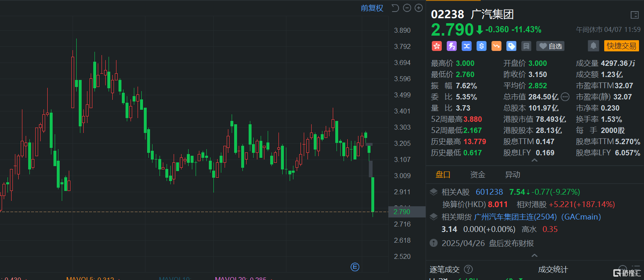644x280 pixels.
Task: Click the 总股本 101.97亿 value
Action: tap(543, 108)
